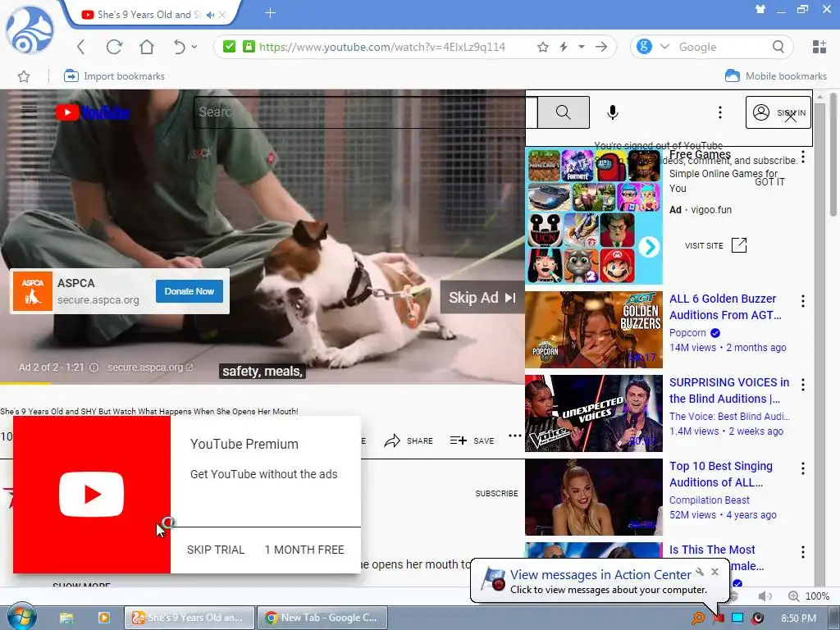
Task: Open more actions ellipsis beside SAVE
Action: click(515, 436)
